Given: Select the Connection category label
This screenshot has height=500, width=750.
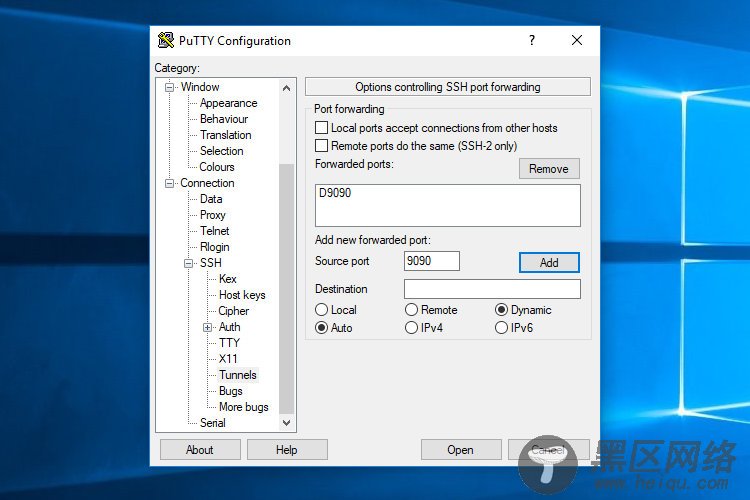Looking at the screenshot, I should click(x=207, y=183).
